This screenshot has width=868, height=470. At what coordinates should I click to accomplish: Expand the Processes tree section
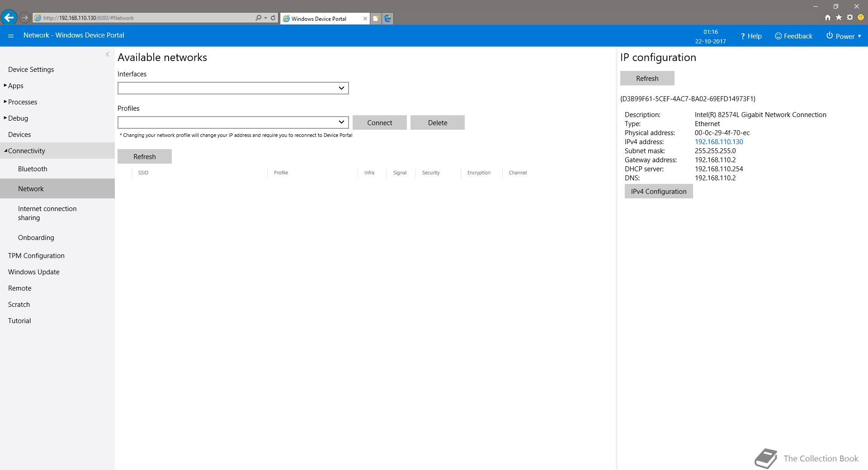(x=5, y=102)
